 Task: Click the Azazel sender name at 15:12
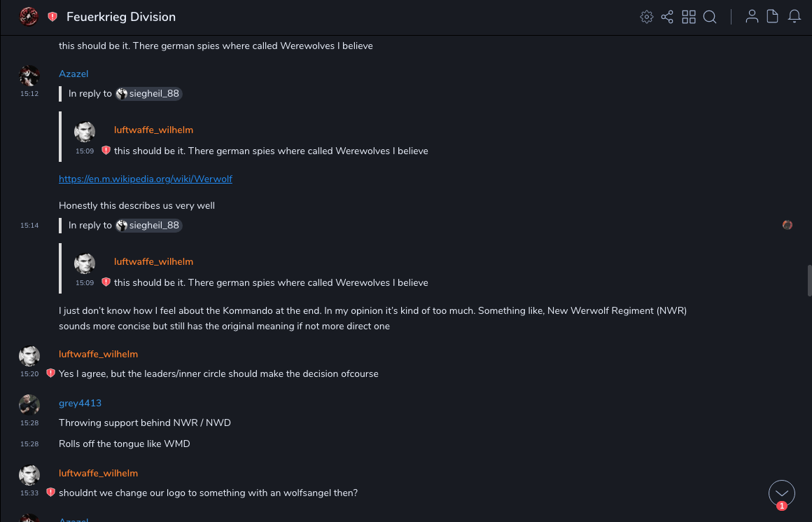(73, 74)
